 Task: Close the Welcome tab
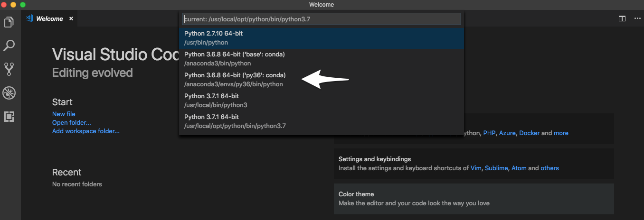point(71,19)
